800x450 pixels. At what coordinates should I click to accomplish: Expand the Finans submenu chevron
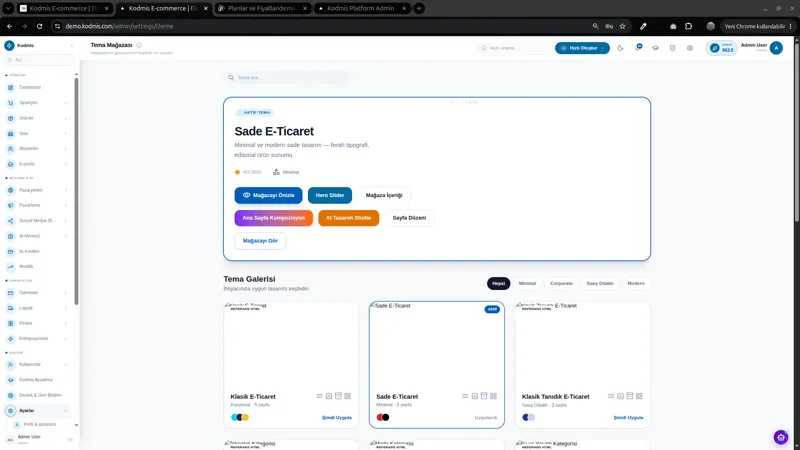(66, 323)
